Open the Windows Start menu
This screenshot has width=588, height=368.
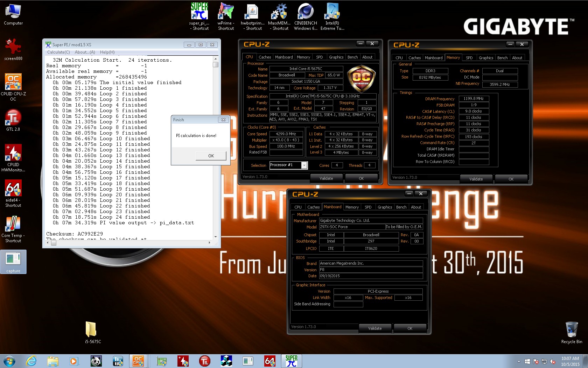(9, 361)
